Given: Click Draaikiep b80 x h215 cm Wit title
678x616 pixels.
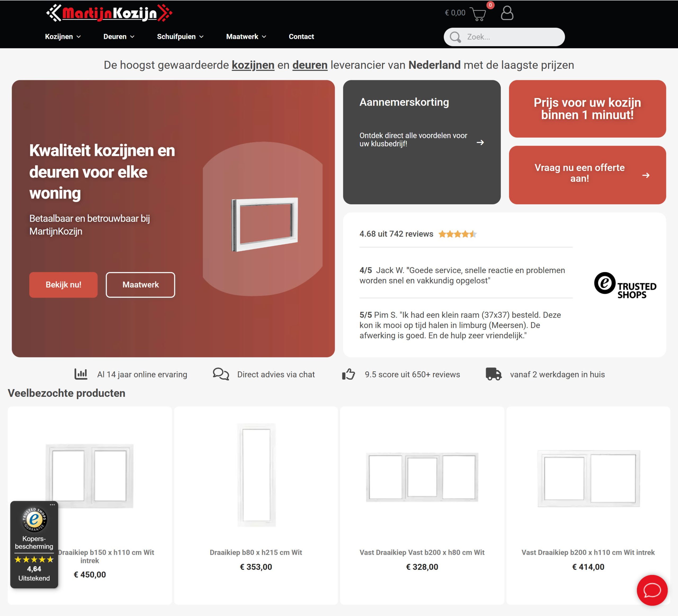Looking at the screenshot, I should (256, 552).
